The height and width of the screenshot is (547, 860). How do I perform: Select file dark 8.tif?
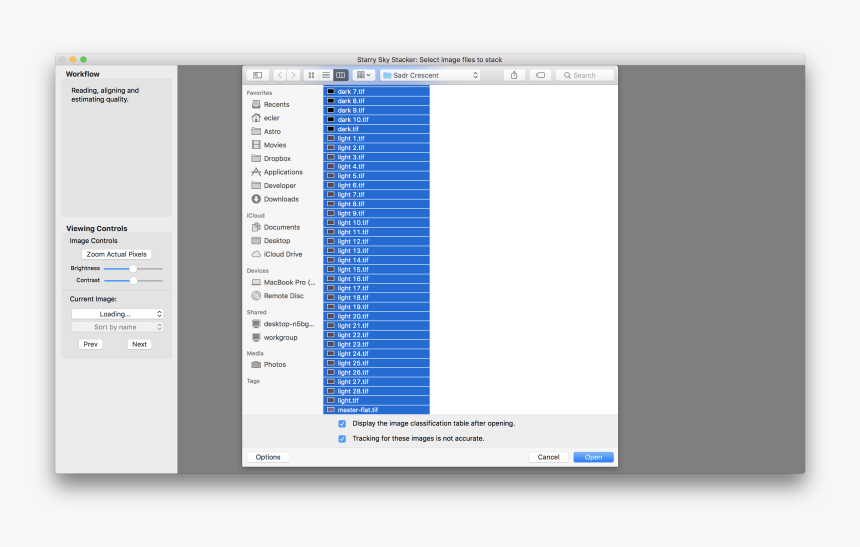pyautogui.click(x=376, y=101)
